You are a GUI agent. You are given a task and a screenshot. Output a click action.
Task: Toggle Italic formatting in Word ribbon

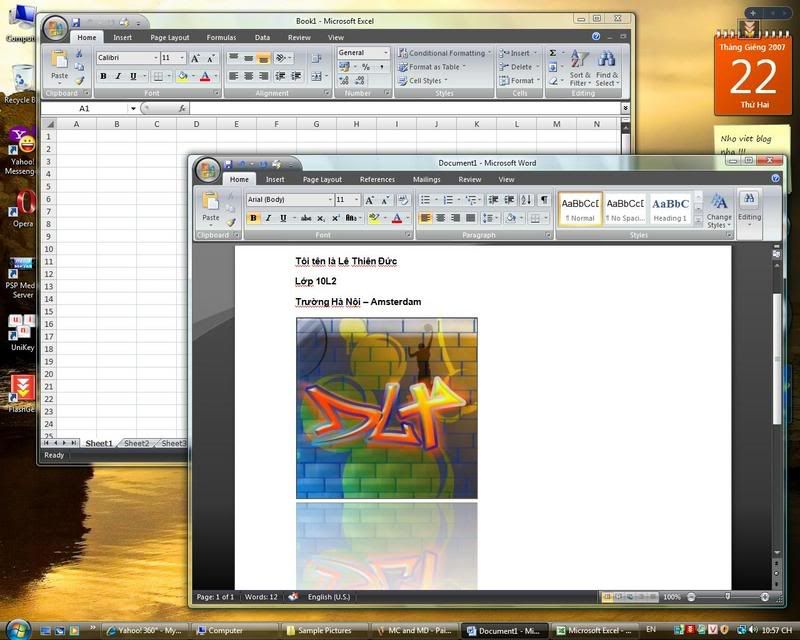[x=267, y=218]
